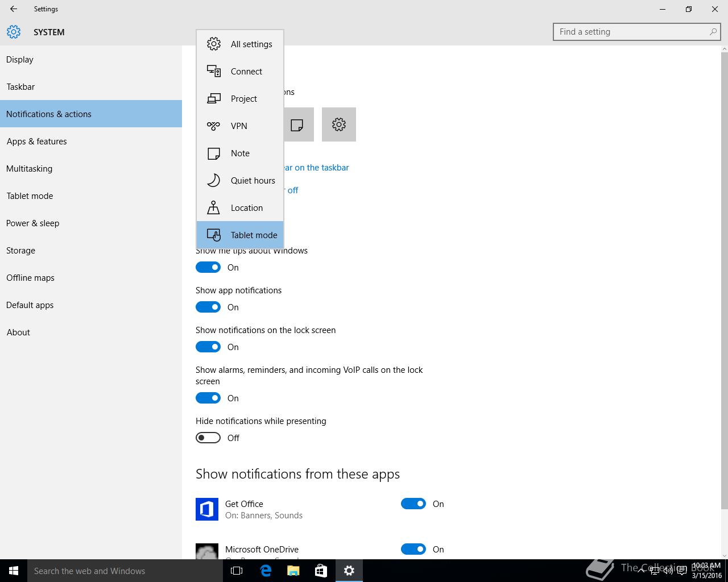Viewport: 728px width, 582px height.
Task: Turn off Microsoft OneDrive notifications
Action: coord(413,549)
